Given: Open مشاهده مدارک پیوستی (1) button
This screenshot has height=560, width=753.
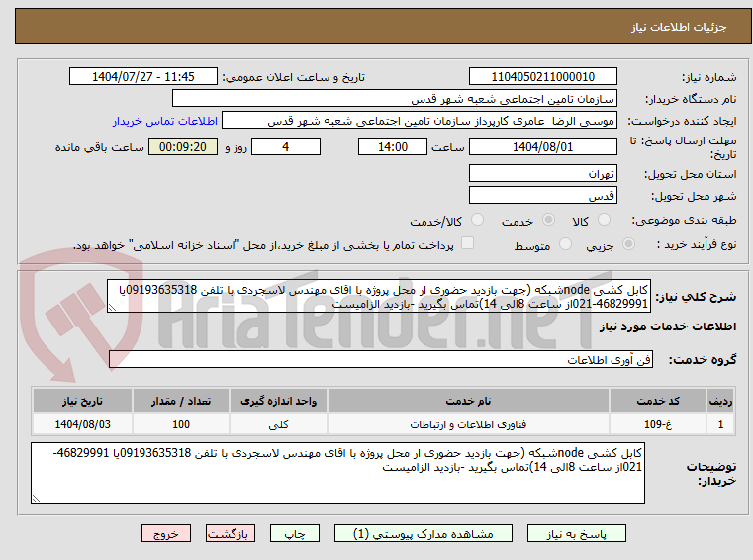Looking at the screenshot, I should (424, 533).
